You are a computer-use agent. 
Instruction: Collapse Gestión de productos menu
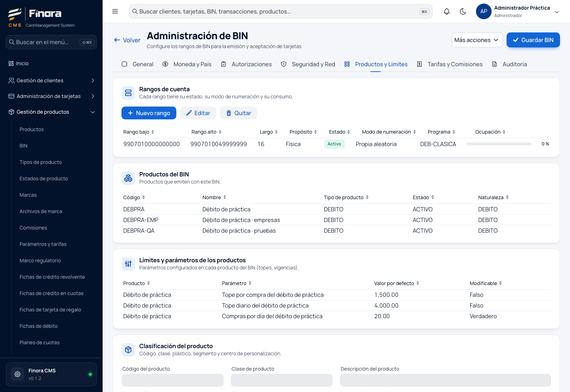tap(51, 112)
